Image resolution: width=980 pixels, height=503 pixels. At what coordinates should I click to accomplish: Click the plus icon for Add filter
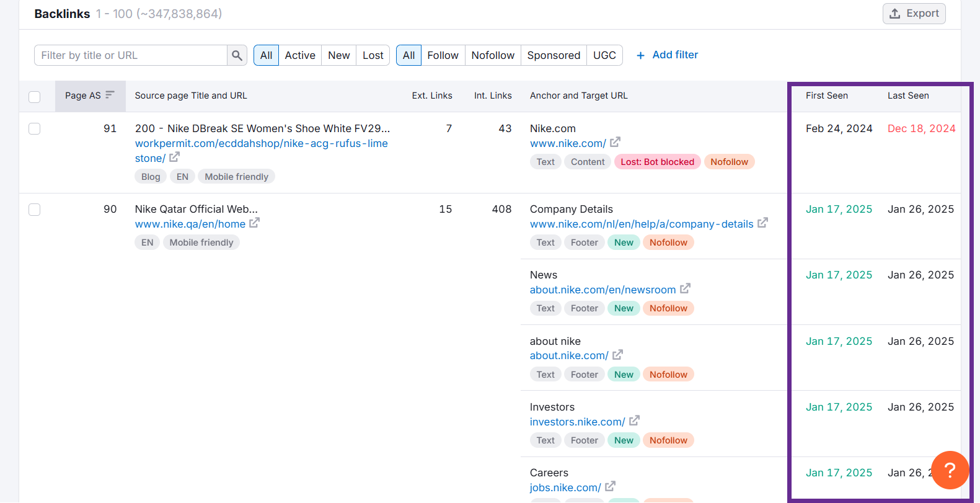(640, 55)
